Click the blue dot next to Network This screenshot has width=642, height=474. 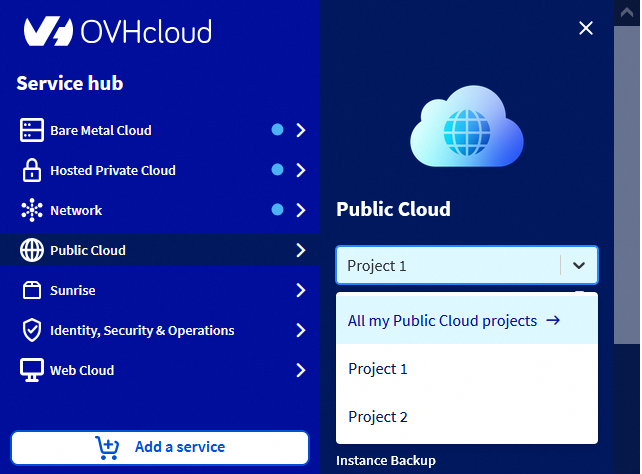[278, 210]
